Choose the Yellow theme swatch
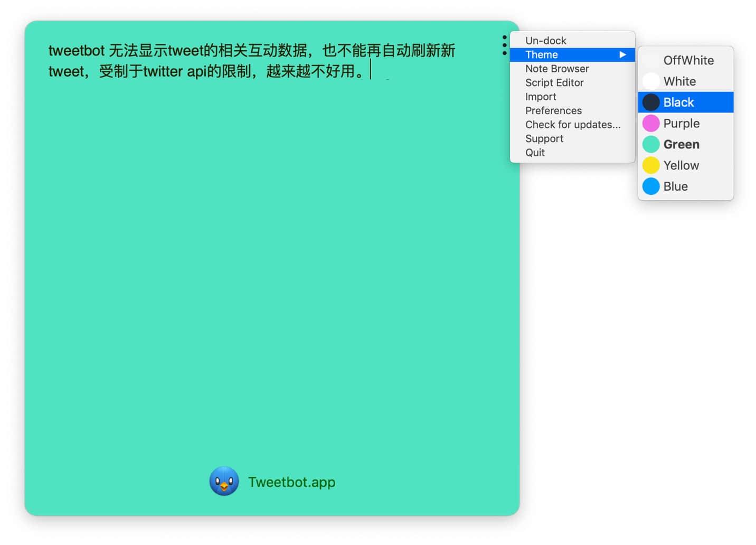The height and width of the screenshot is (545, 756). pos(651,165)
